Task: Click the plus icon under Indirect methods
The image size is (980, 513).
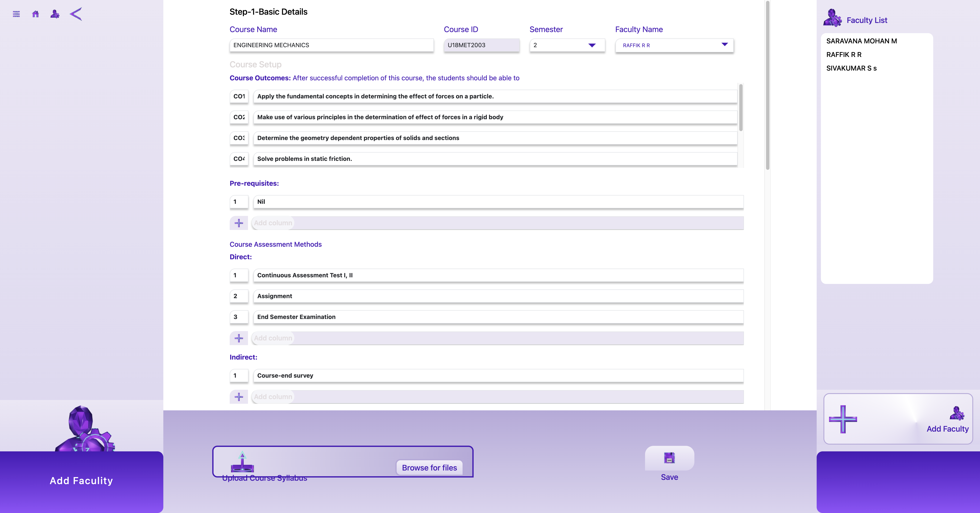Action: tap(239, 397)
